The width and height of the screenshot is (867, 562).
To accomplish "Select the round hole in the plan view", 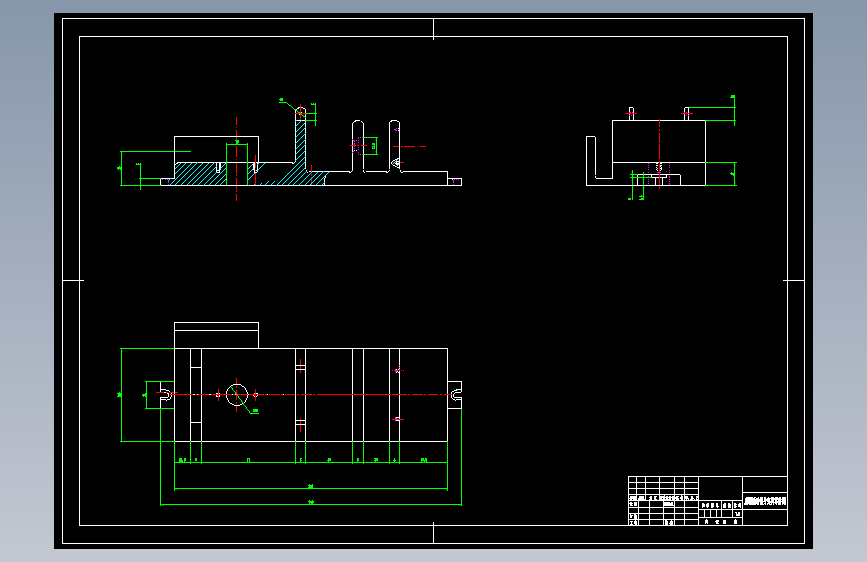I will [237, 395].
